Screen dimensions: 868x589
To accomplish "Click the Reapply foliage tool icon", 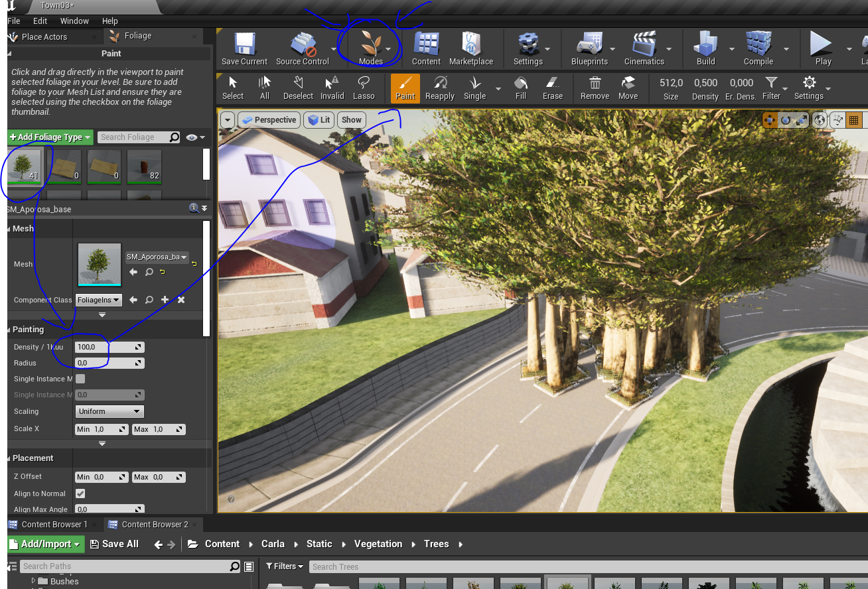I will click(439, 88).
